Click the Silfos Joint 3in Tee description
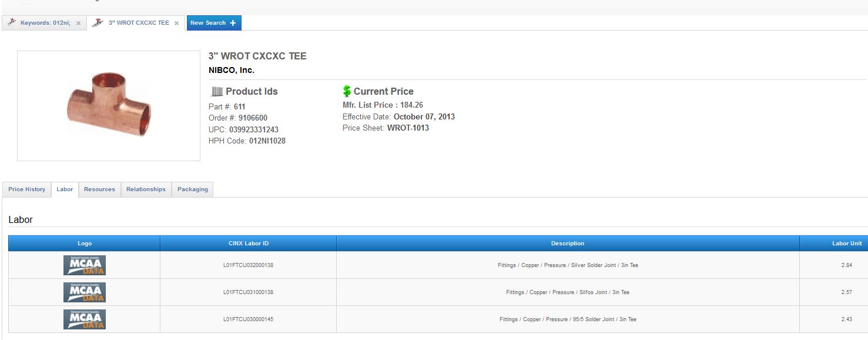The image size is (868, 340). click(568, 292)
